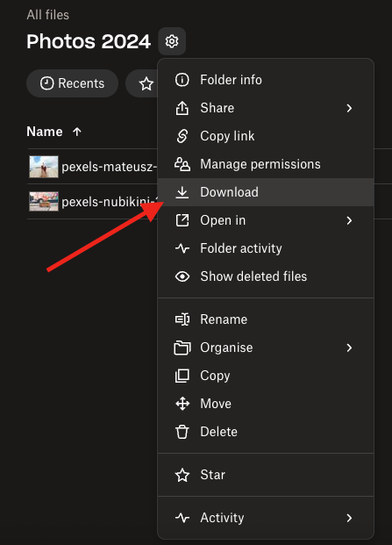The width and height of the screenshot is (392, 545).
Task: Click the Rename icon in menu
Action: (x=182, y=319)
